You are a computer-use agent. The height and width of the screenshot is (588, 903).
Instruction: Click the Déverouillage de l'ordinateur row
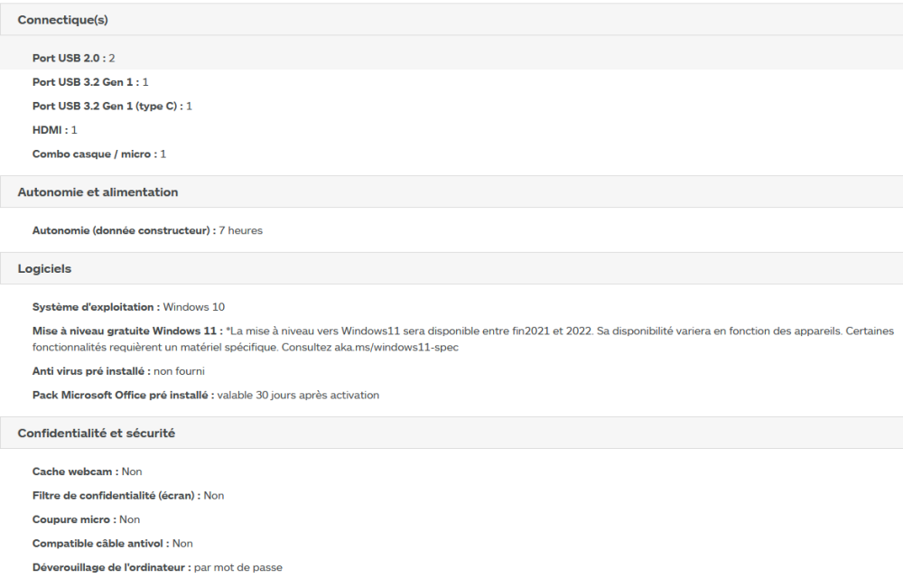pos(157,568)
